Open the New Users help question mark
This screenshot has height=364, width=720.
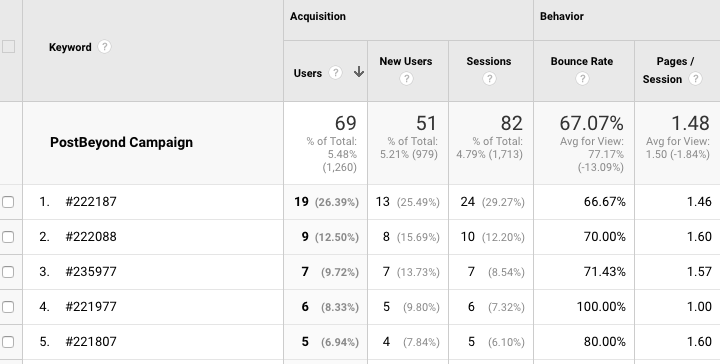pos(406,79)
